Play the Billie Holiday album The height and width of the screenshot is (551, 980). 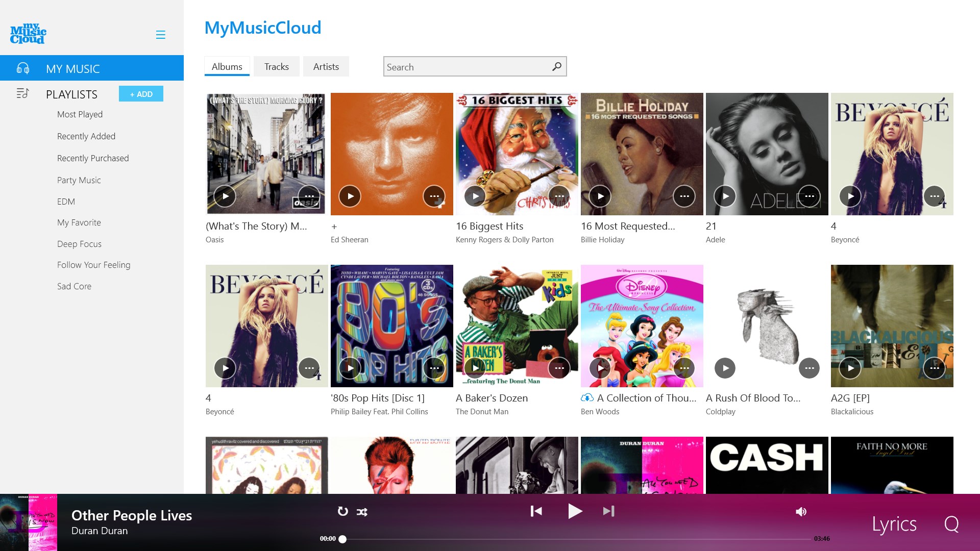click(600, 196)
